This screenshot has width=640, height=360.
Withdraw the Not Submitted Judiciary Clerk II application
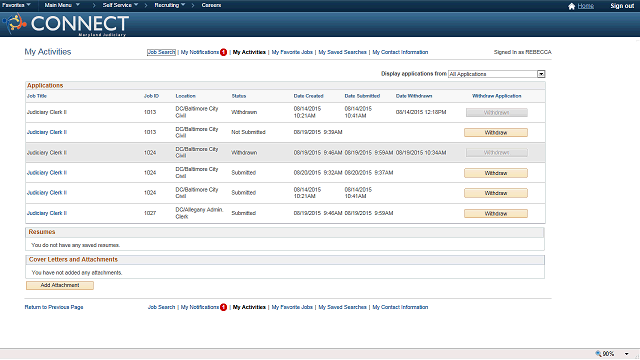pos(496,133)
